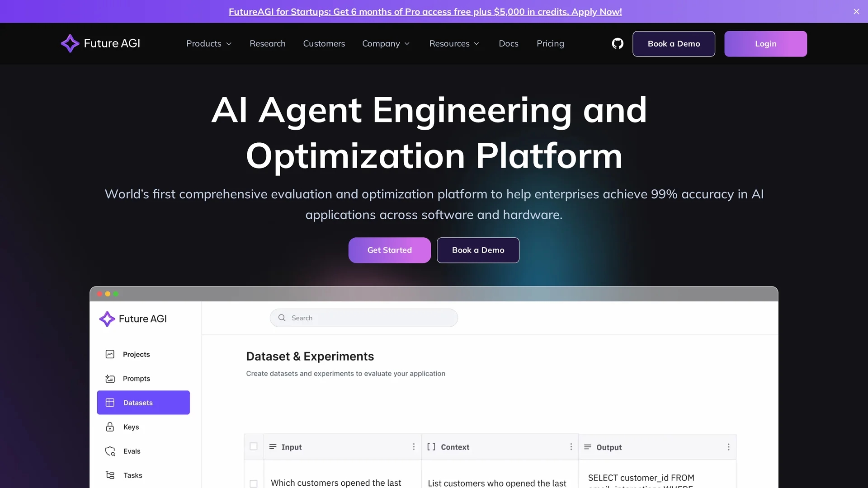Click the Input column header
868x488 pixels.
342,447
